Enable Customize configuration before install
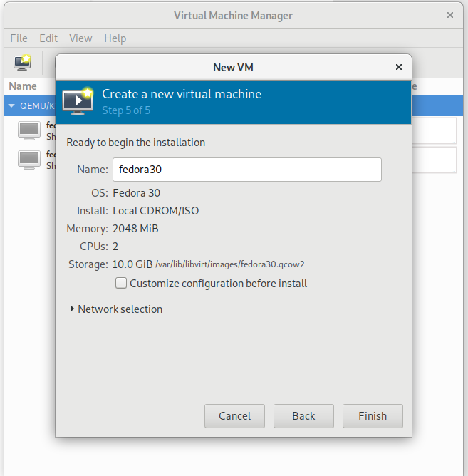468x476 pixels. click(122, 284)
